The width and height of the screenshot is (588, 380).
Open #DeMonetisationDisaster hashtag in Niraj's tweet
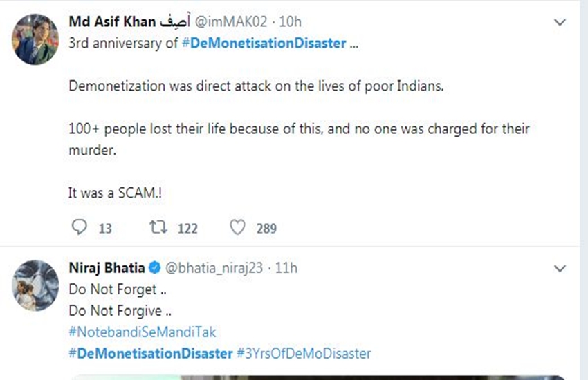(x=150, y=353)
